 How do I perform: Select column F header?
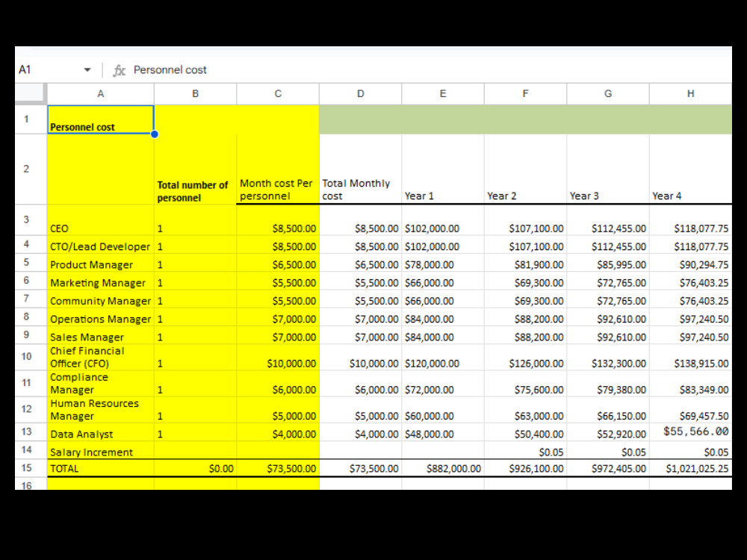coord(525,94)
